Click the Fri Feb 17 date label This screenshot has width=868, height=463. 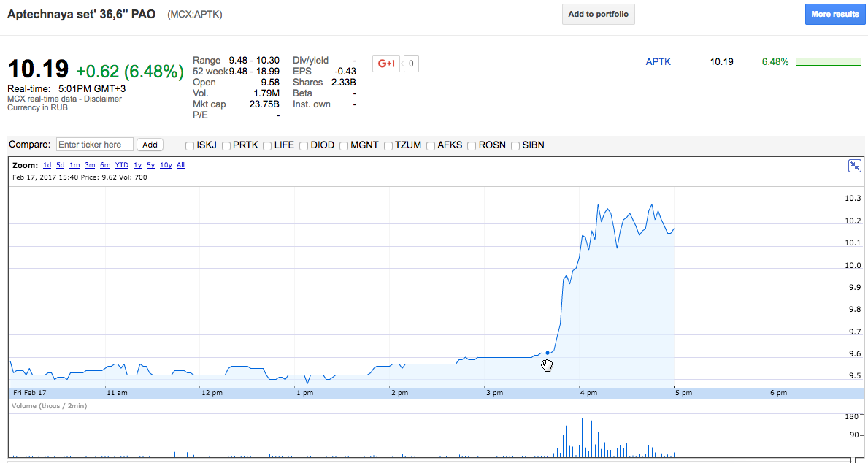31,393
